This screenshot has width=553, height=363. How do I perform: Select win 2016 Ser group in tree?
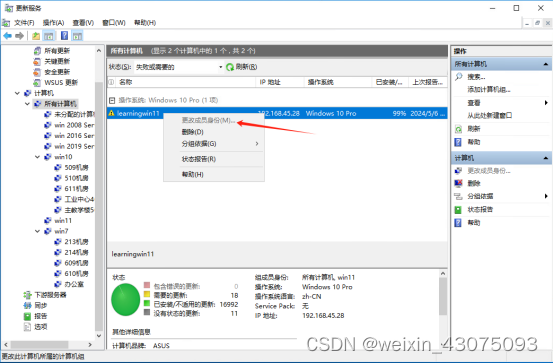(x=74, y=135)
